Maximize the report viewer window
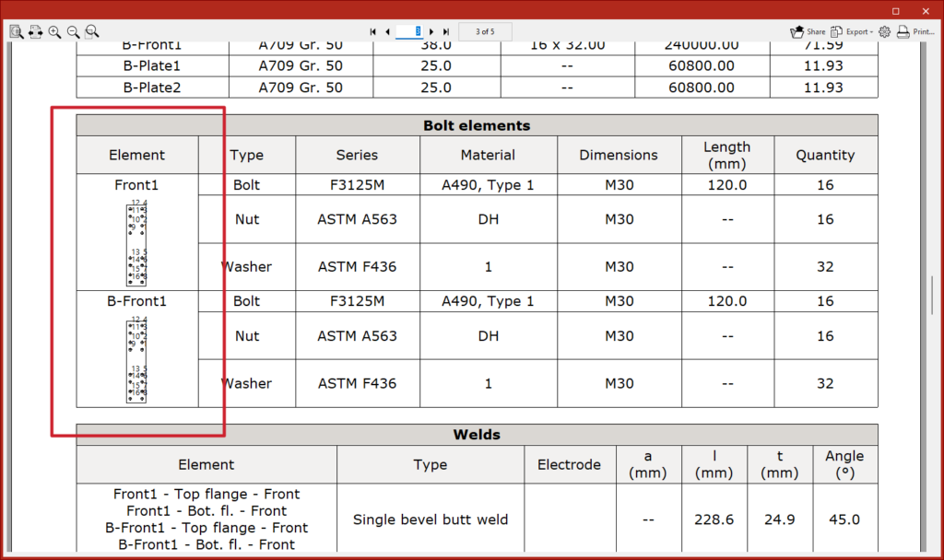This screenshot has height=560, width=944. coord(896,11)
